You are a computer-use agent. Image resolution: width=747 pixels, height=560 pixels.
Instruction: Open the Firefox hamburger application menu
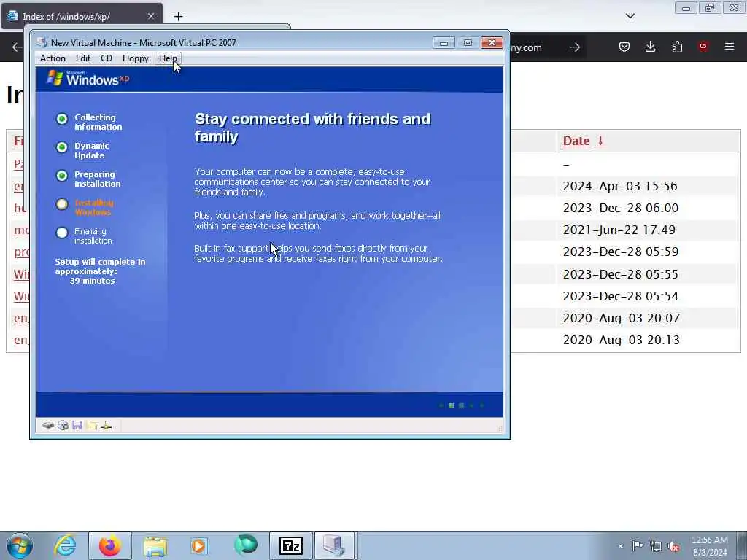pos(729,47)
